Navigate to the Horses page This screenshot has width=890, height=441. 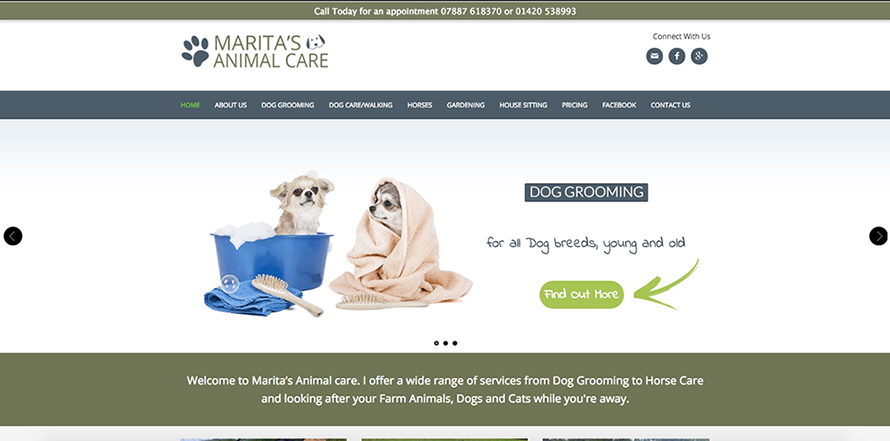[x=419, y=105]
